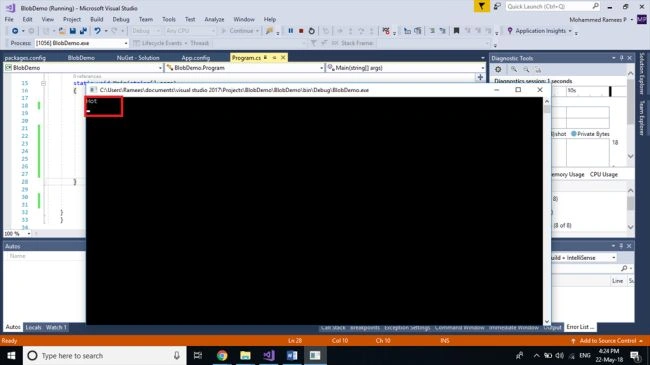
Task: Click the feedback flag notification icon
Action: tap(481, 6)
